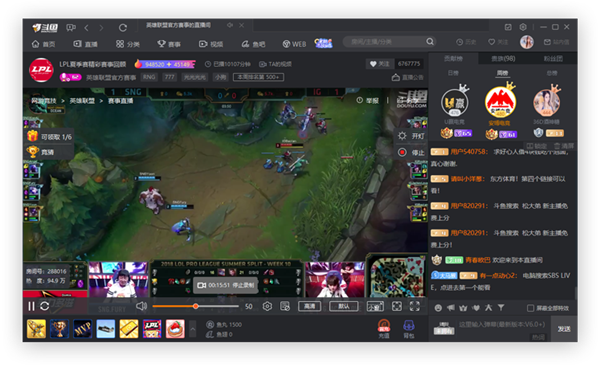Open the 高清 quality selector
Image resolution: width=600 pixels, height=391 pixels.
click(309, 306)
